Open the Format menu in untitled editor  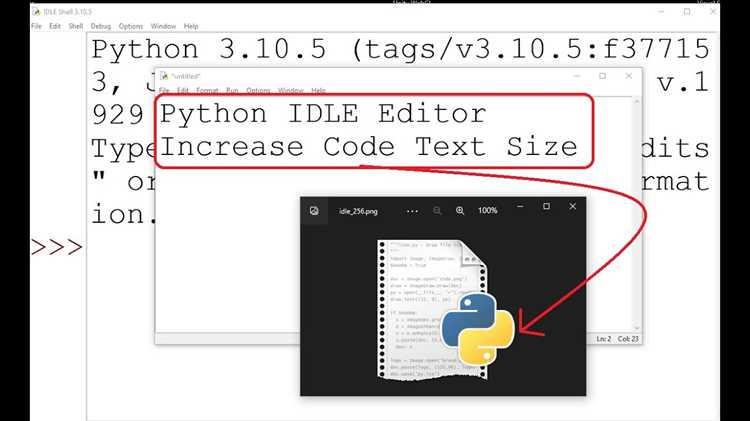pyautogui.click(x=207, y=90)
